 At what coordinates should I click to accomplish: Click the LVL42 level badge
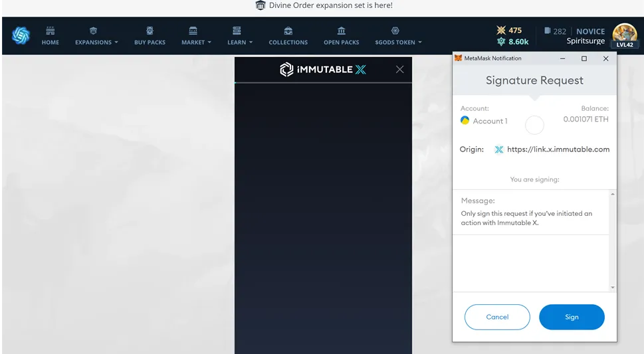[625, 44]
